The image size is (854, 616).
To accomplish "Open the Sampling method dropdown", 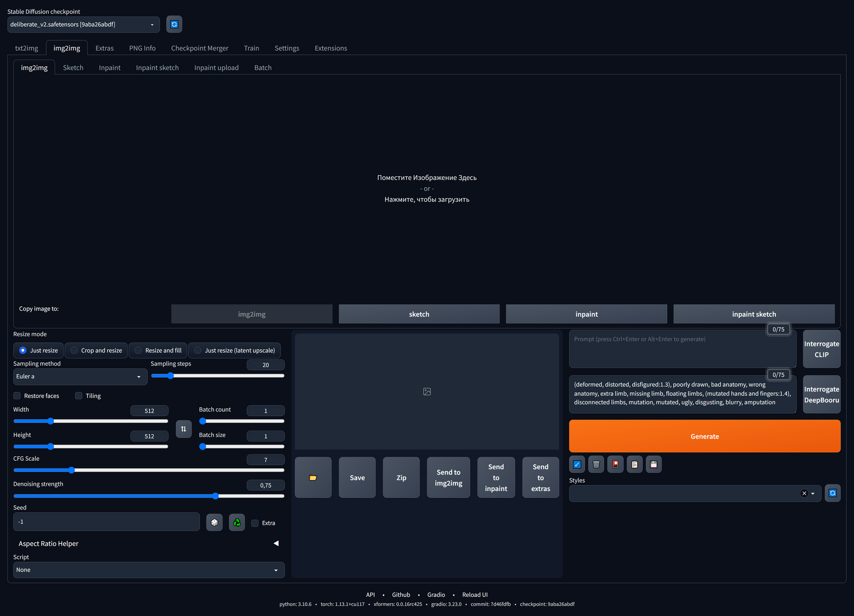I will click(80, 377).
